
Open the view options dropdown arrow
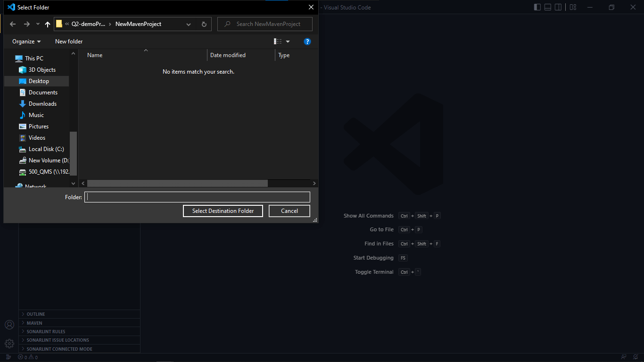(x=288, y=42)
